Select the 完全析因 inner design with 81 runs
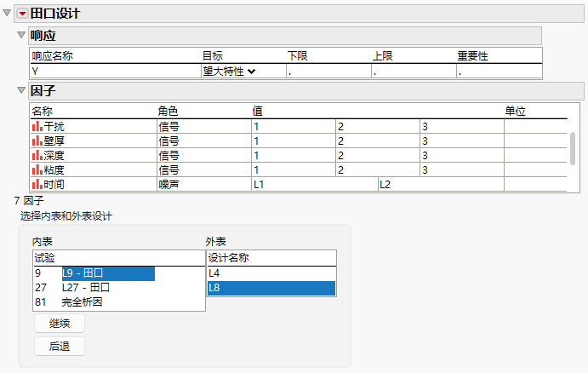 [82, 302]
